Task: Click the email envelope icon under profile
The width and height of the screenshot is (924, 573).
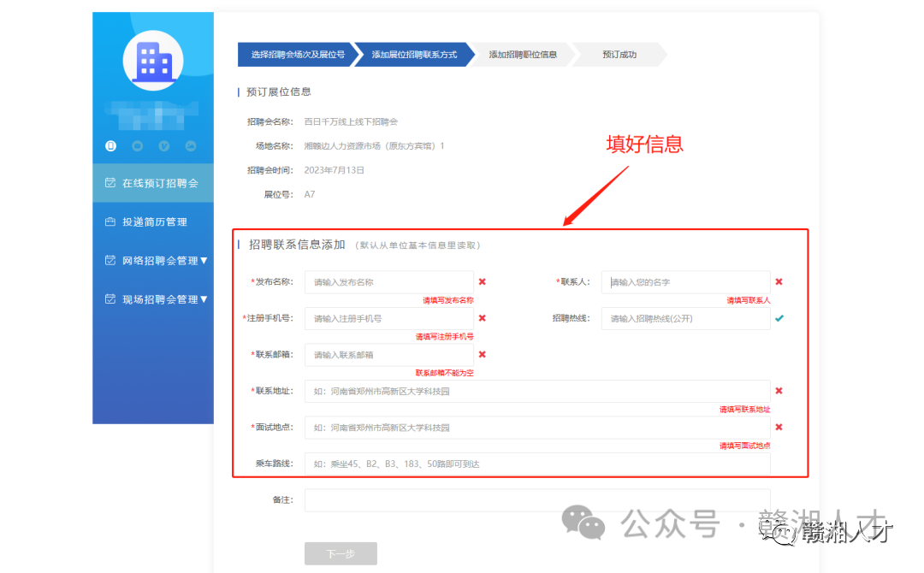Action: (137, 145)
